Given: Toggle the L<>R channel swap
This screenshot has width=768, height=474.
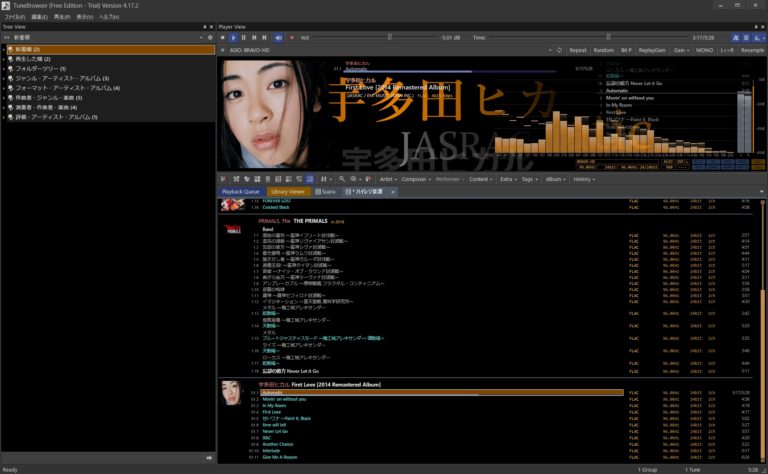Looking at the screenshot, I should click(x=726, y=50).
